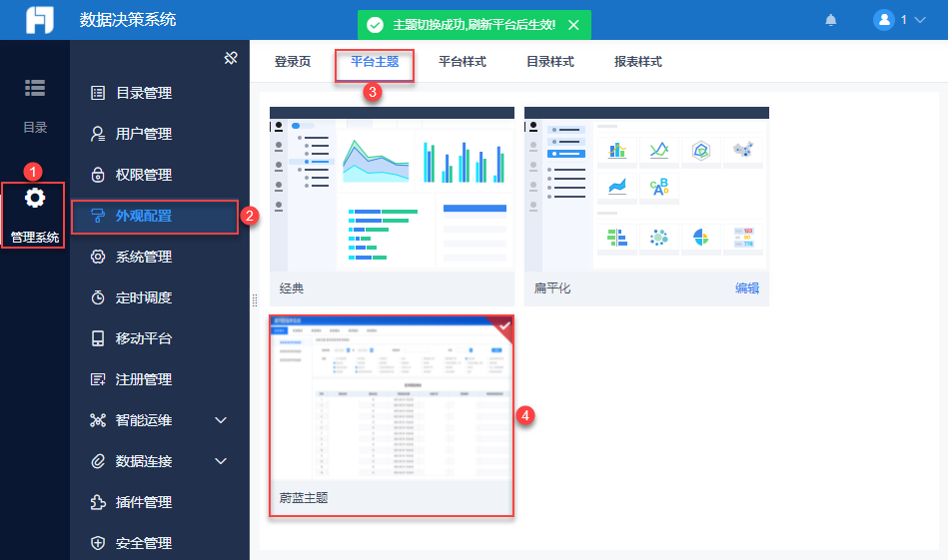The height and width of the screenshot is (560, 948).
Task: Click the 蔚蓝主题 label text
Action: 304,498
